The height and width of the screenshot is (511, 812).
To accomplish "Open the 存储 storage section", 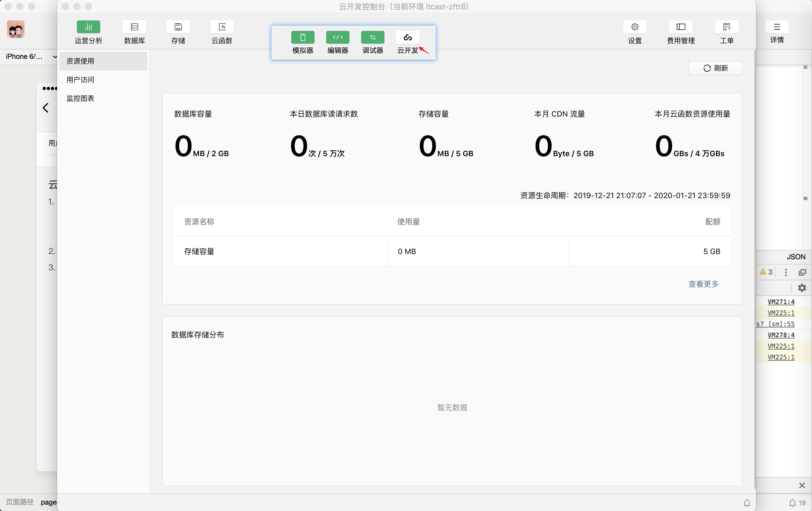I will pyautogui.click(x=178, y=32).
